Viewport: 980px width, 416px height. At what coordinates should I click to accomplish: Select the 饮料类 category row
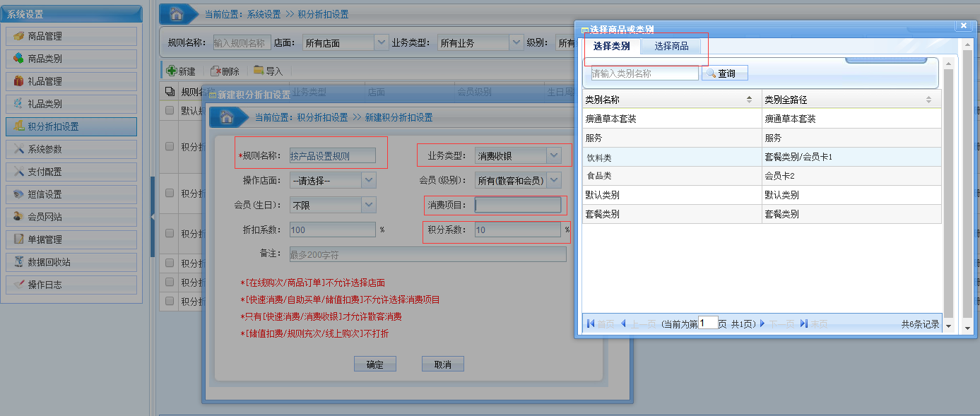coord(762,157)
